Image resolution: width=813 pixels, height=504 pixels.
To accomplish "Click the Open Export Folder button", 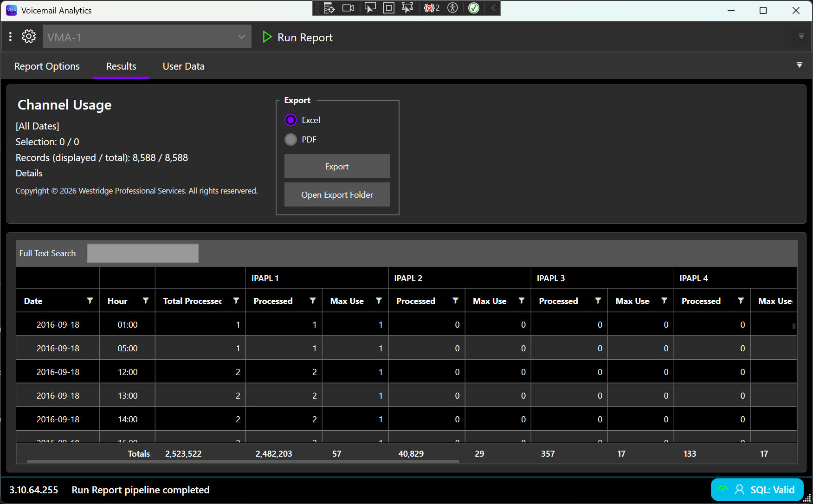I will (337, 194).
